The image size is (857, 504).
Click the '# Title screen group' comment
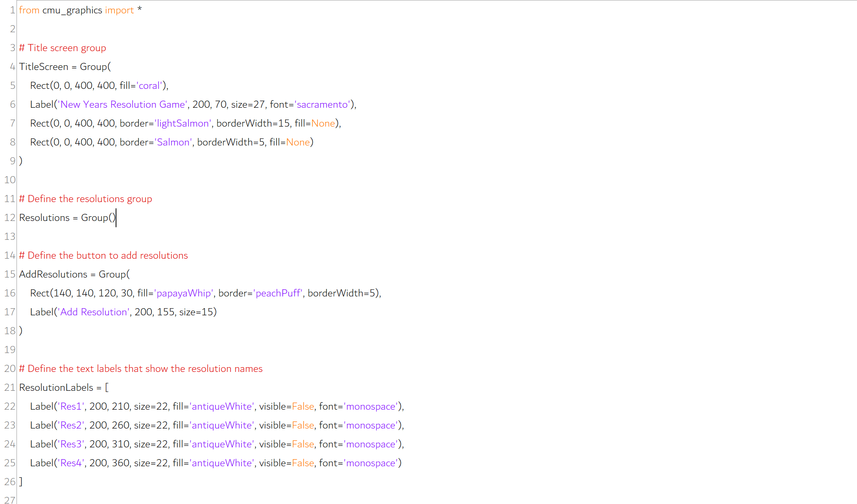tap(63, 48)
